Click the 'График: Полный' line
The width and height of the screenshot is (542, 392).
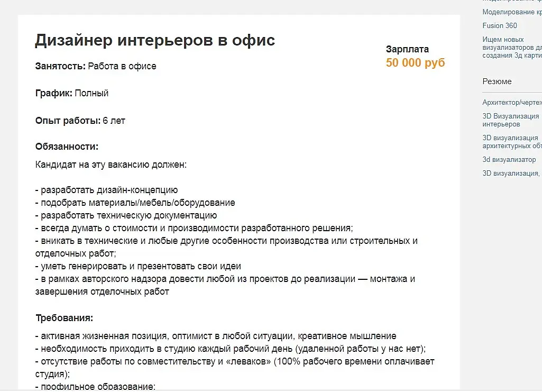[72, 93]
